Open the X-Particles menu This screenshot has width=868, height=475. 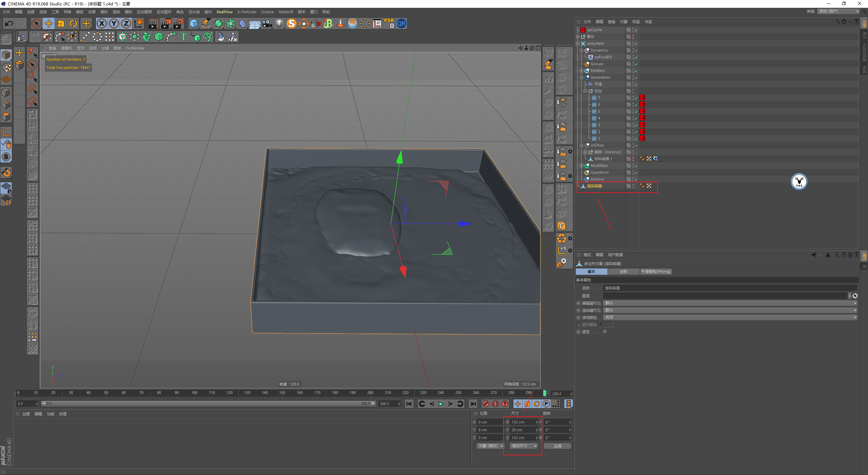246,12
